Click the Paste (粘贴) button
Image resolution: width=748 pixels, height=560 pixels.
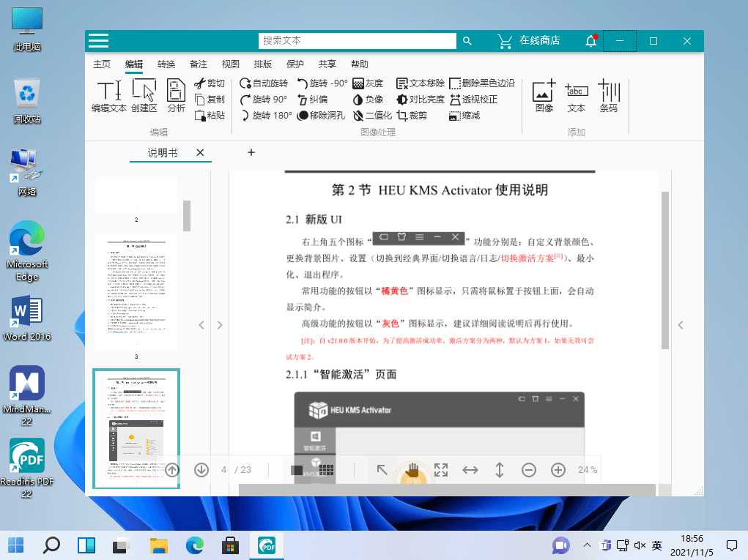(210, 116)
